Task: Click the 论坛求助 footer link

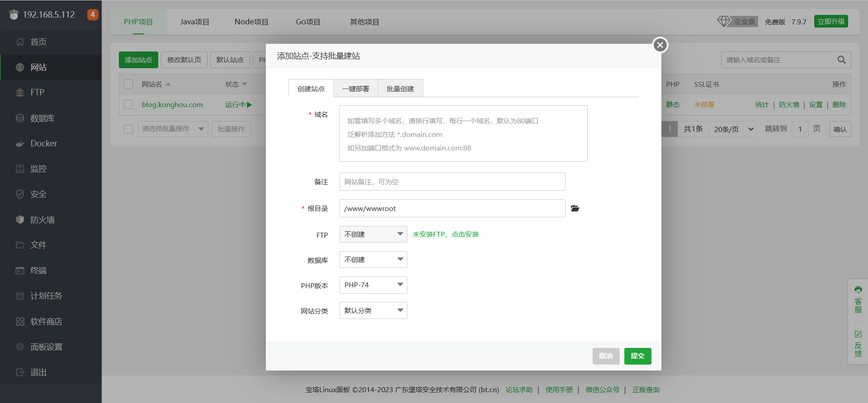Action: coord(519,389)
